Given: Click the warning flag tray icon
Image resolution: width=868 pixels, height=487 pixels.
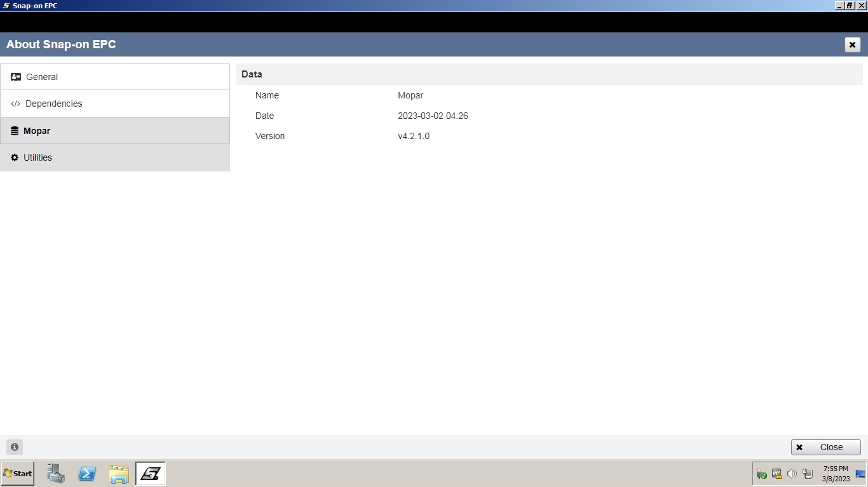Looking at the screenshot, I should (776, 474).
